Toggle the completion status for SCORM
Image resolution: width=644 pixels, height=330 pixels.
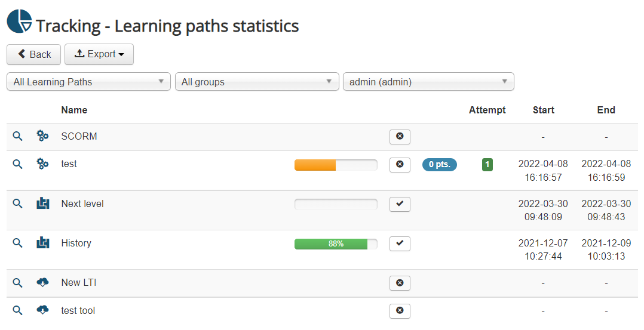400,137
